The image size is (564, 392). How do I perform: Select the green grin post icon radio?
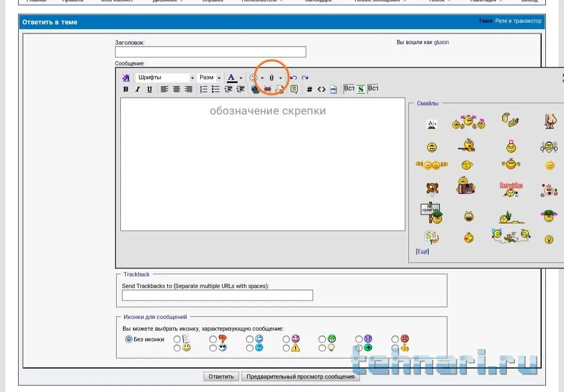coord(322,339)
